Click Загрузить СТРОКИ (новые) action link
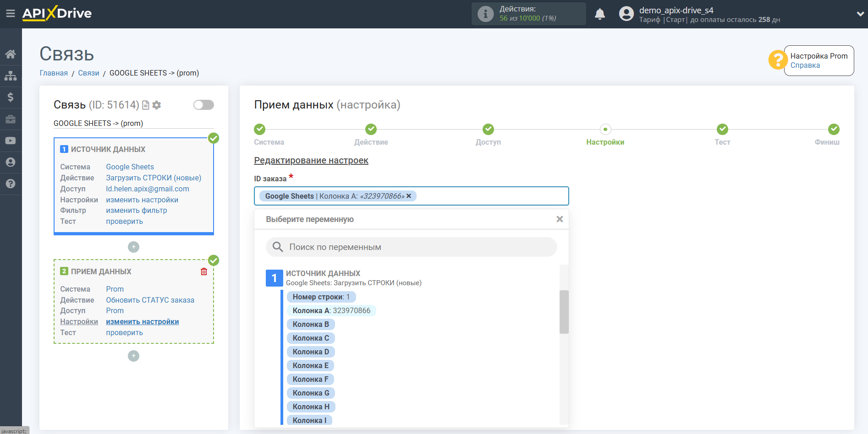Image resolution: width=868 pixels, height=434 pixels. pos(154,178)
